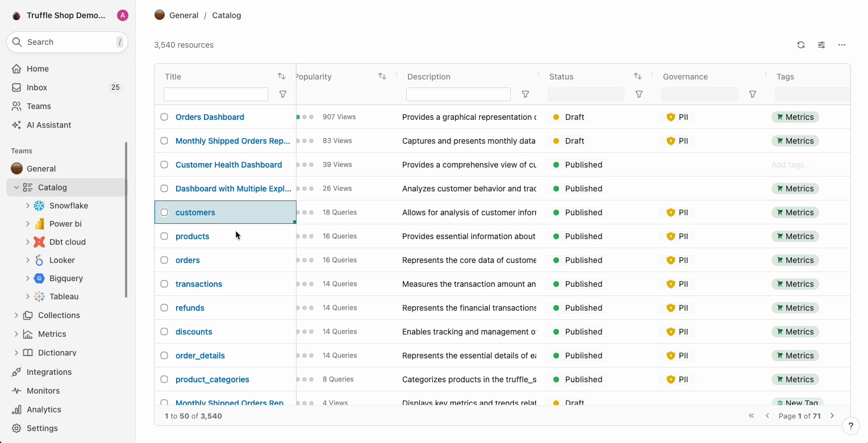Open the display settings sliders icon
The width and height of the screenshot is (868, 443).
(821, 45)
